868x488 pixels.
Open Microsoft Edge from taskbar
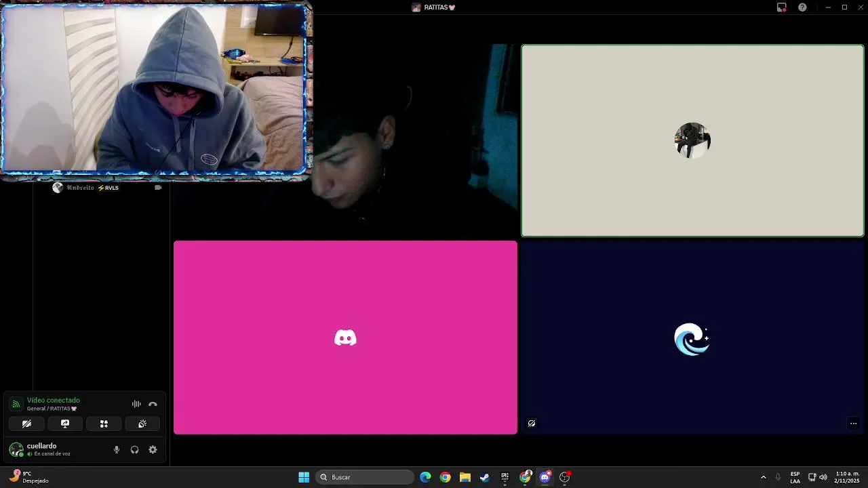click(x=425, y=477)
